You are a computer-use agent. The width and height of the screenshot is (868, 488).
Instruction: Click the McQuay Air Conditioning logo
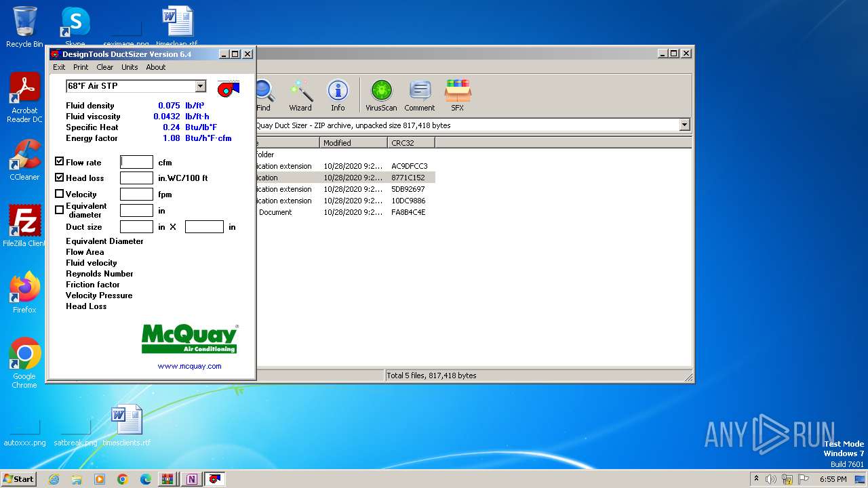click(190, 338)
